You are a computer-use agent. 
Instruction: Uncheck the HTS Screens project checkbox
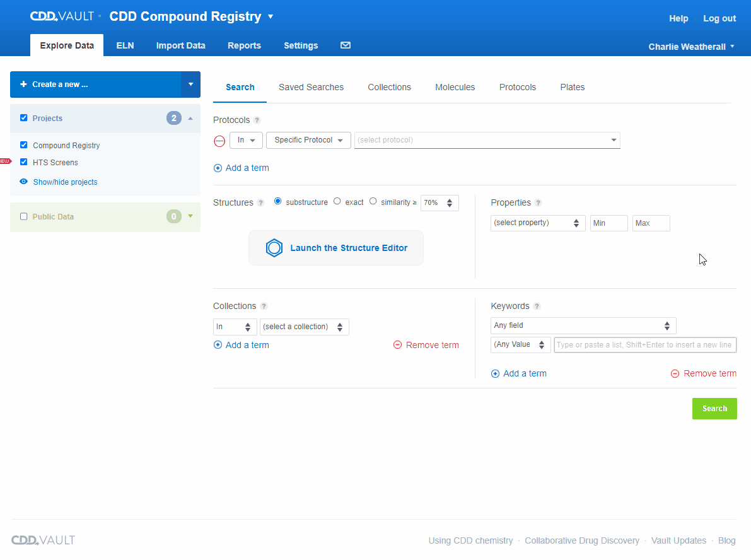click(23, 162)
